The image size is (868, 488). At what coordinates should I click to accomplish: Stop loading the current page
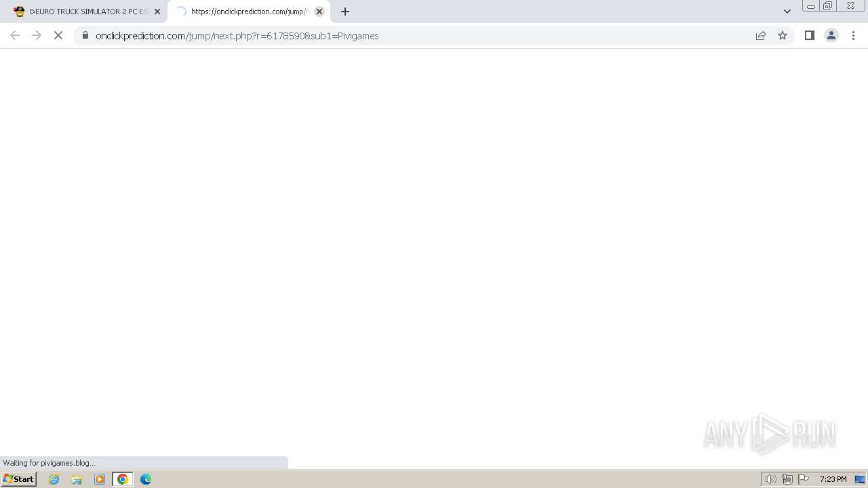pyautogui.click(x=58, y=35)
